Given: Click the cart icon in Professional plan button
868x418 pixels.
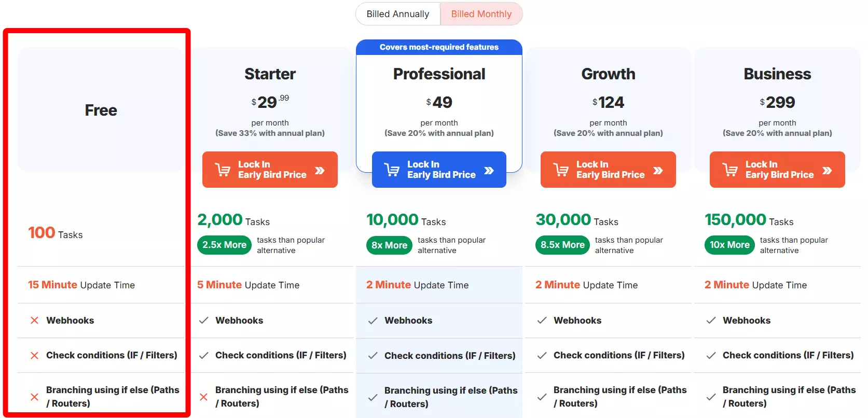Looking at the screenshot, I should [x=392, y=170].
